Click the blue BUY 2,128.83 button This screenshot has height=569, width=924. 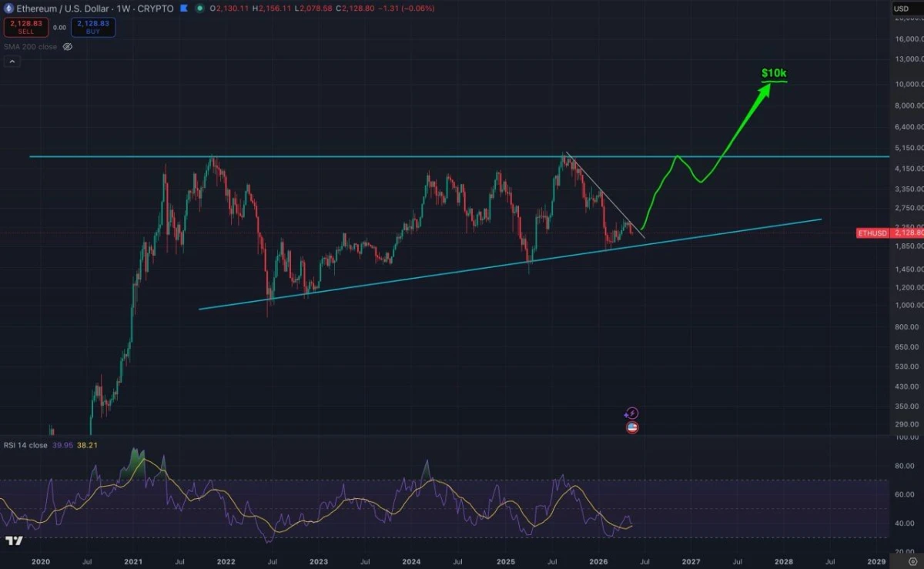coord(93,27)
